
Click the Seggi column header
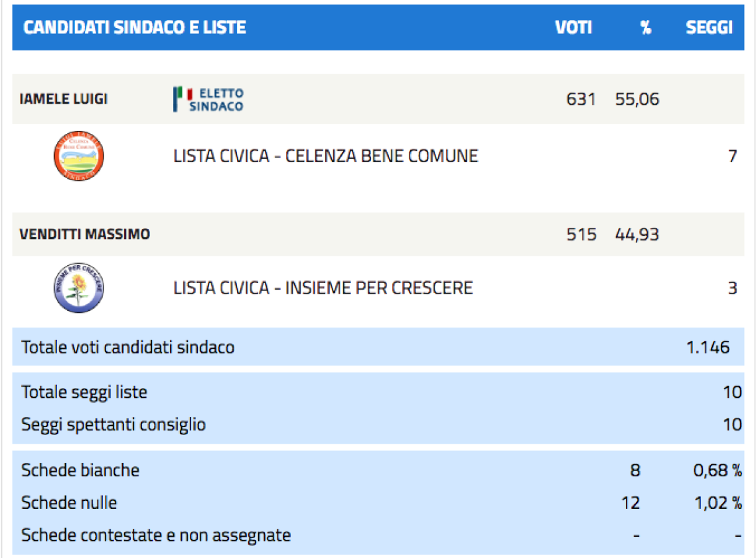pos(710,27)
